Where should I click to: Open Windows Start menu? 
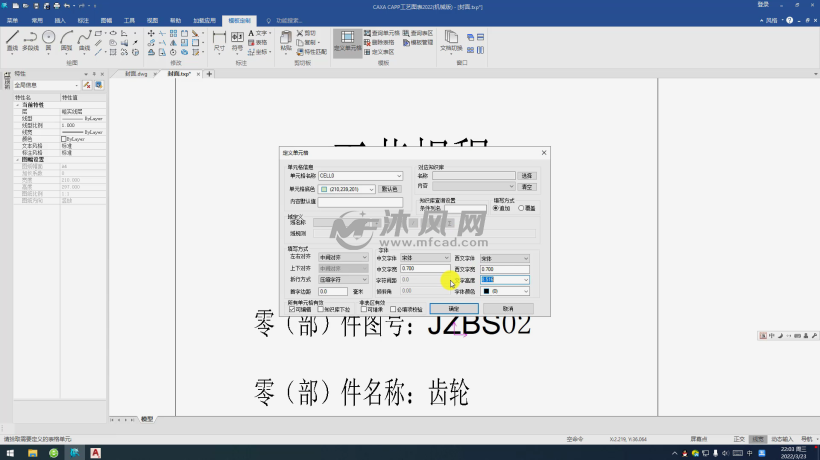click(x=10, y=453)
